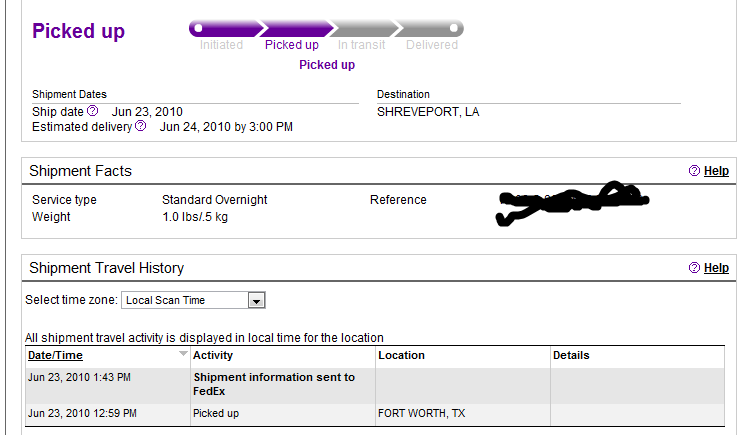The height and width of the screenshot is (435, 749).
Task: Select the Local Scan Time combo box
Action: [x=193, y=300]
